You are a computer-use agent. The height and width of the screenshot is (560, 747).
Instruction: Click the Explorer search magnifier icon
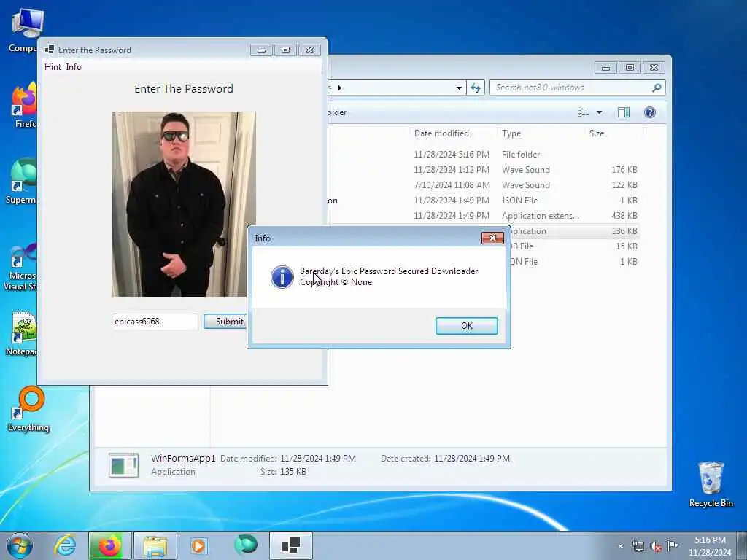pyautogui.click(x=657, y=87)
